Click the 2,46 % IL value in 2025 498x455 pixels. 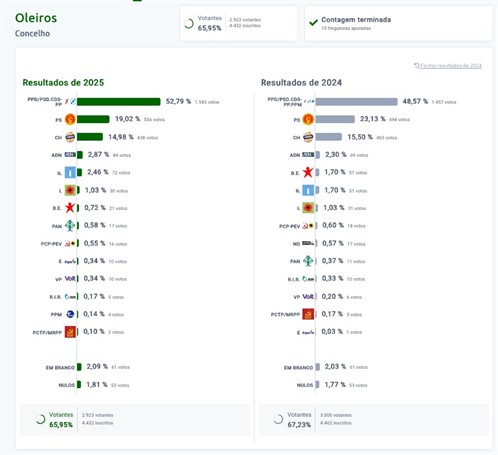98,172
